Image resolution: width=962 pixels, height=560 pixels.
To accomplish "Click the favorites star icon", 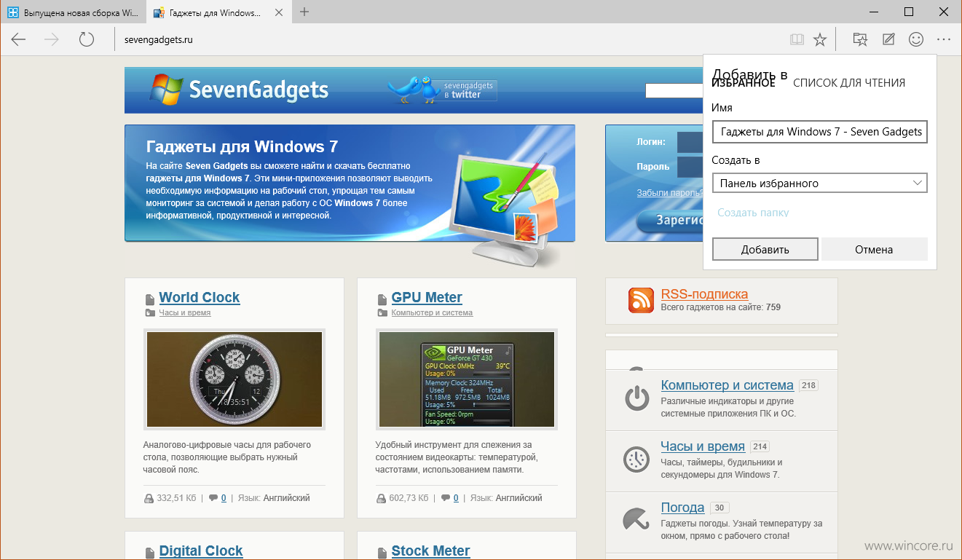I will pos(820,39).
